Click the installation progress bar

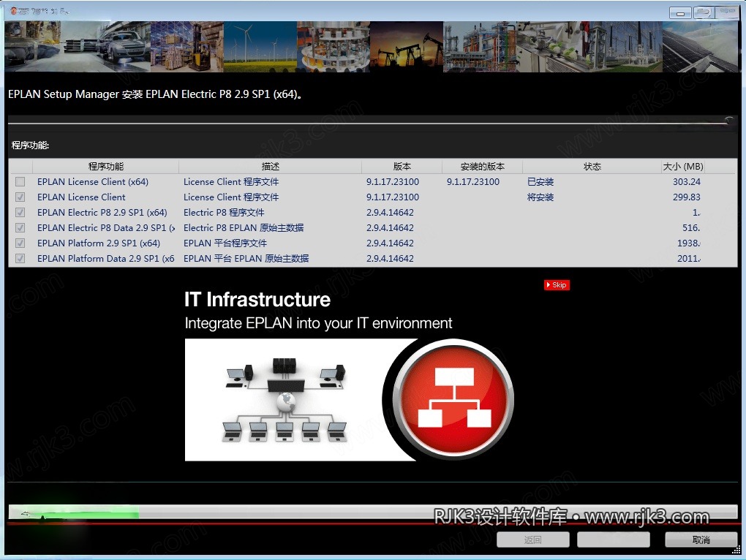(372, 512)
